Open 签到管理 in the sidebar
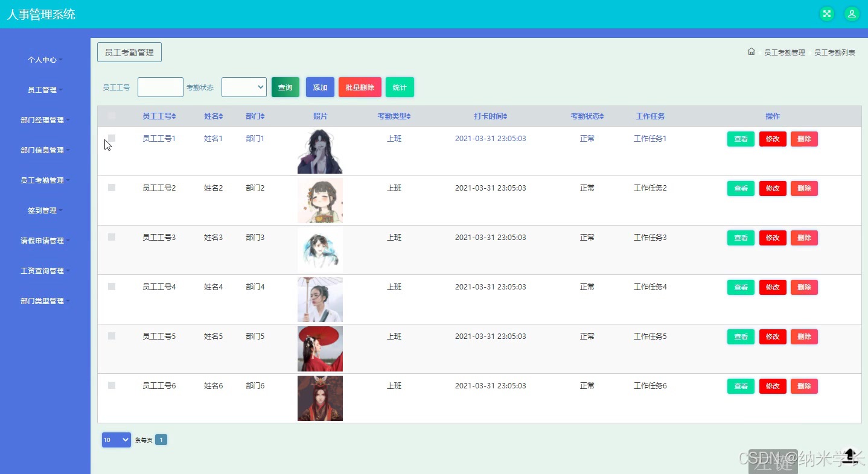 pos(44,210)
